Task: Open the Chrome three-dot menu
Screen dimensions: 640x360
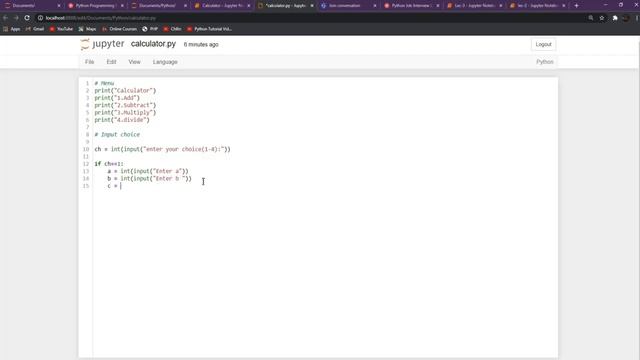Action: [x=636, y=18]
